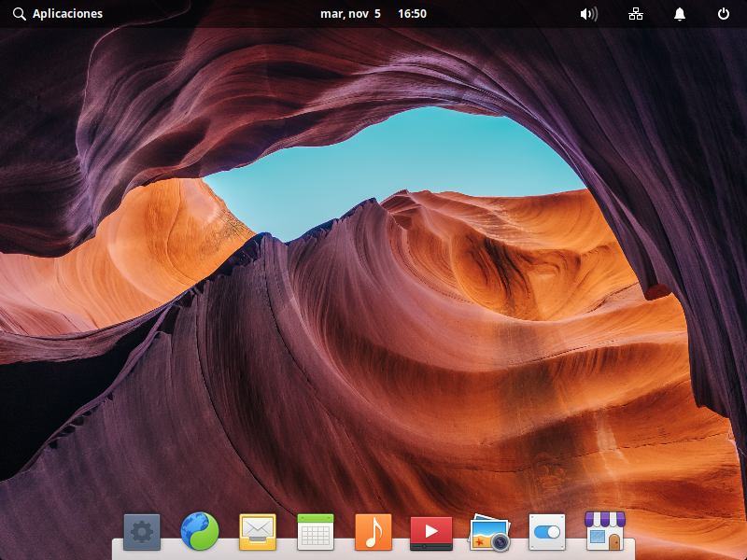Launch the Music app with note icon
This screenshot has height=560, width=747.
coord(373,532)
